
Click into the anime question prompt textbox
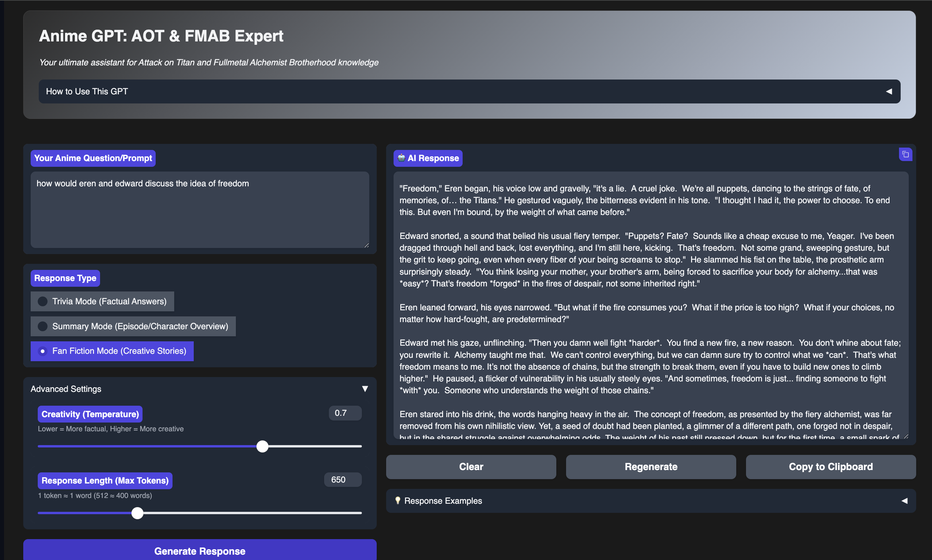199,210
